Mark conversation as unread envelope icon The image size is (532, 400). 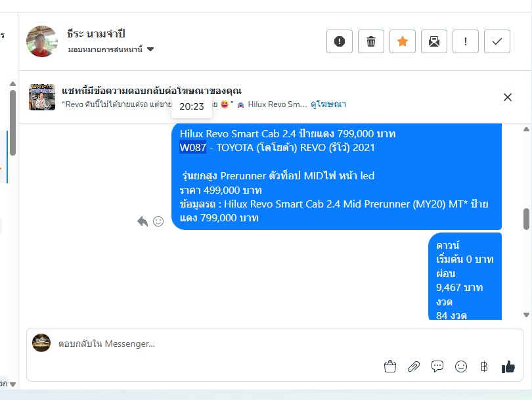point(434,41)
